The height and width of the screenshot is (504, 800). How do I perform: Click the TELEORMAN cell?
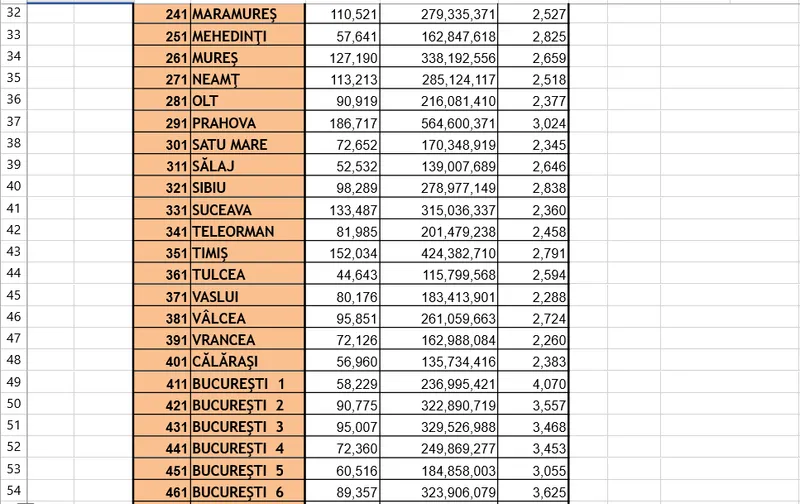click(242, 231)
